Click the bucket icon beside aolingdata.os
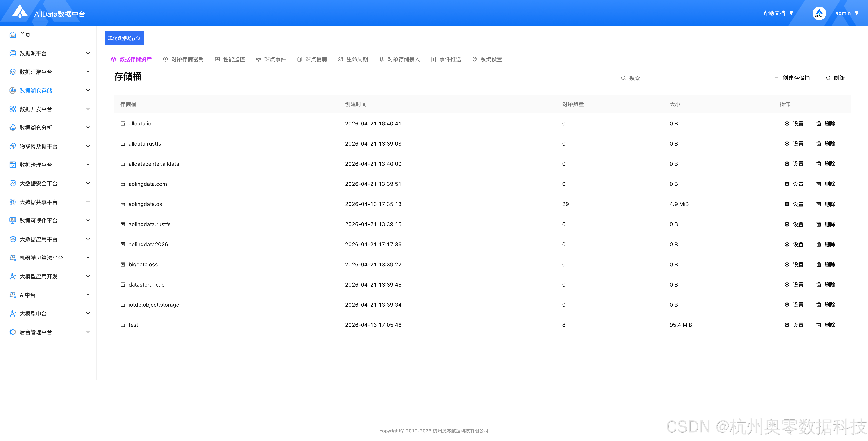This screenshot has width=868, height=441. [123, 204]
